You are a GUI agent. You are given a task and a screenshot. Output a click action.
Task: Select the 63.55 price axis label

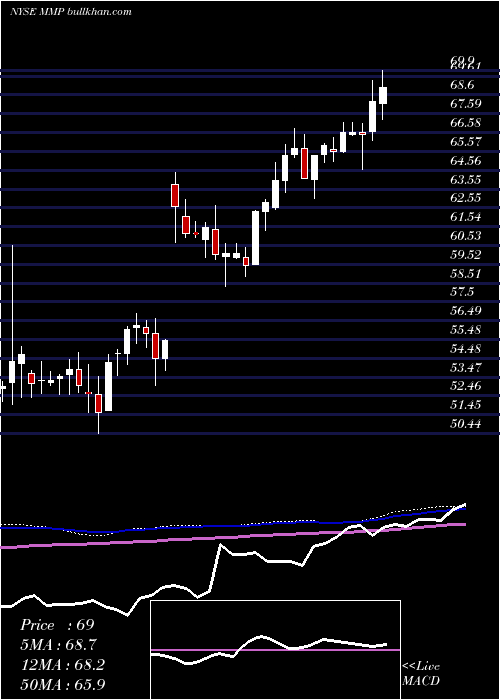[x=466, y=179]
